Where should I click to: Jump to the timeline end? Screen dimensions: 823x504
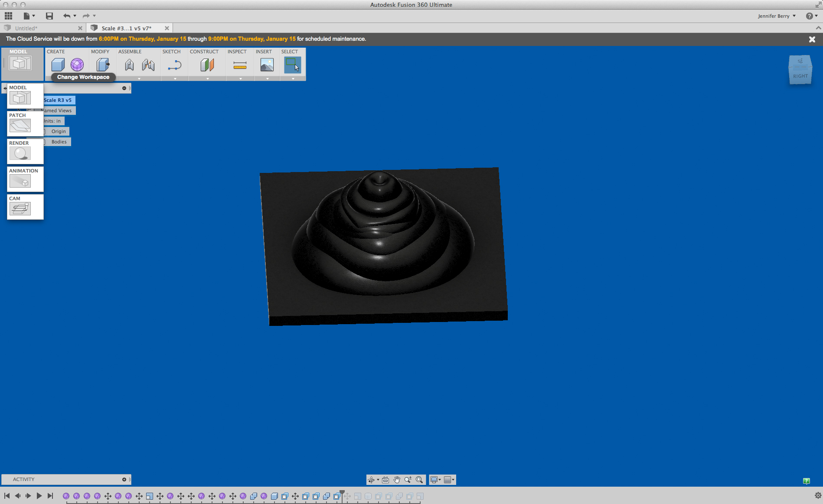point(50,496)
